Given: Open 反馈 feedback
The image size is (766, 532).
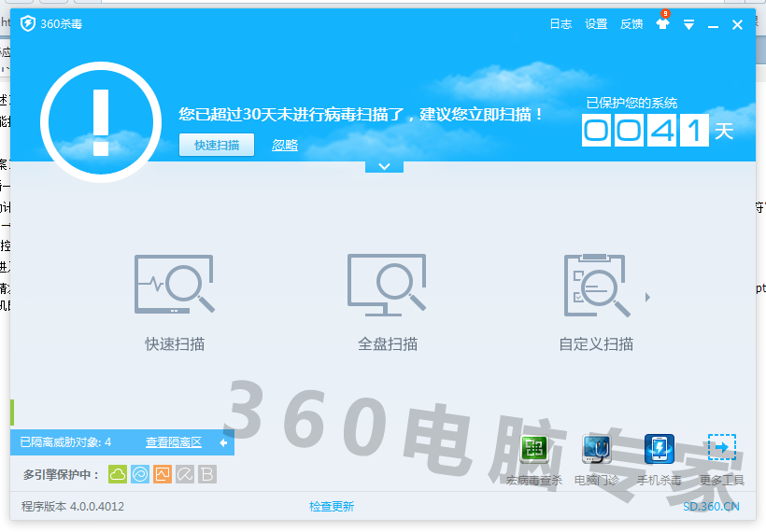Looking at the screenshot, I should 631,24.
